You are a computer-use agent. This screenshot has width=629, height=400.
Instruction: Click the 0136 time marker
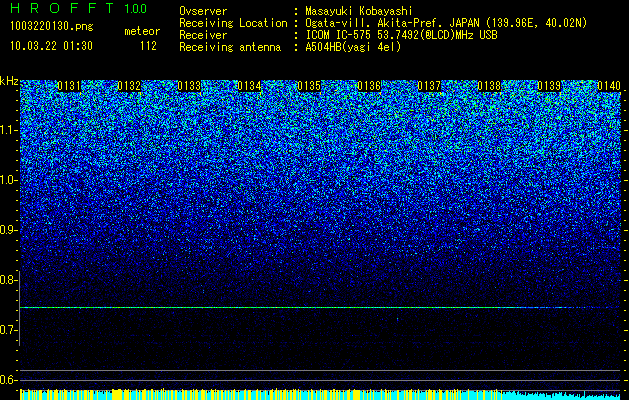[369, 86]
